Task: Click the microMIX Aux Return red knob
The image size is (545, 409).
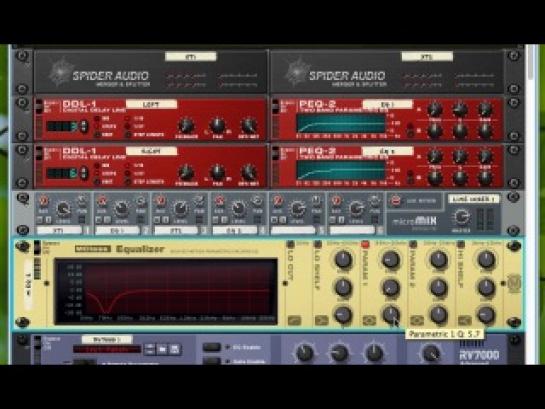Action: 396,201
